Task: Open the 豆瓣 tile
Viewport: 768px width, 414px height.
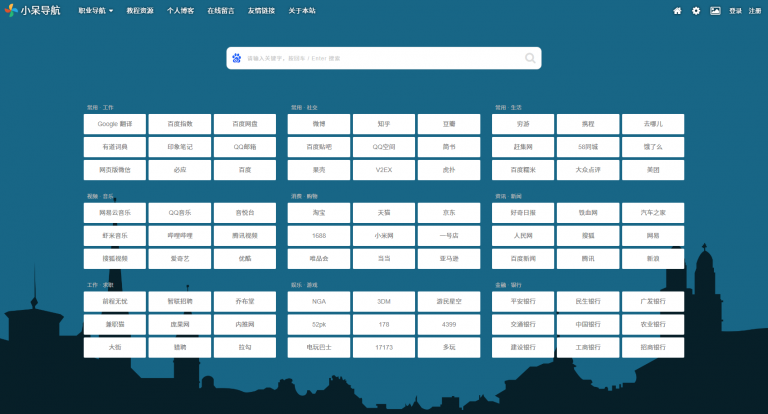Action: [x=449, y=124]
